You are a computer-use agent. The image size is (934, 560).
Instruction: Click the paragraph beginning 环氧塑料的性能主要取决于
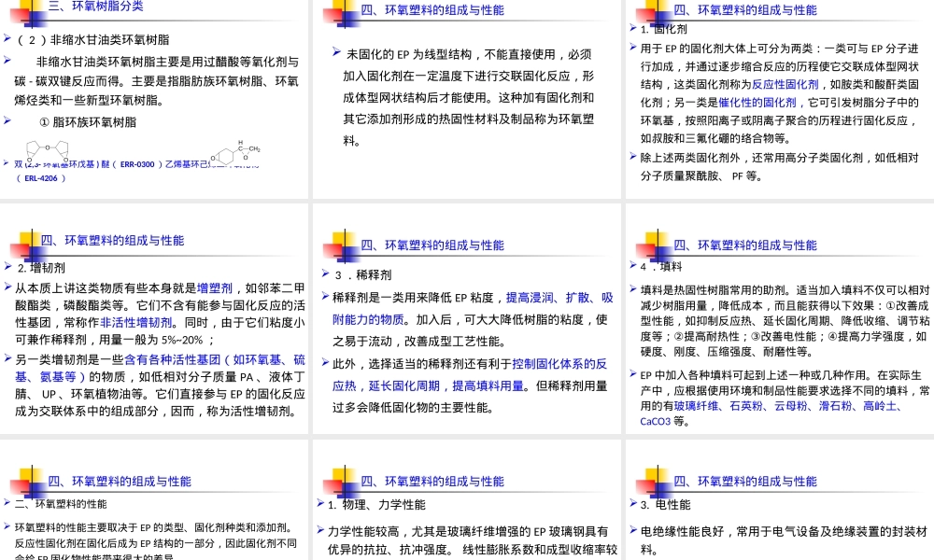point(155,543)
